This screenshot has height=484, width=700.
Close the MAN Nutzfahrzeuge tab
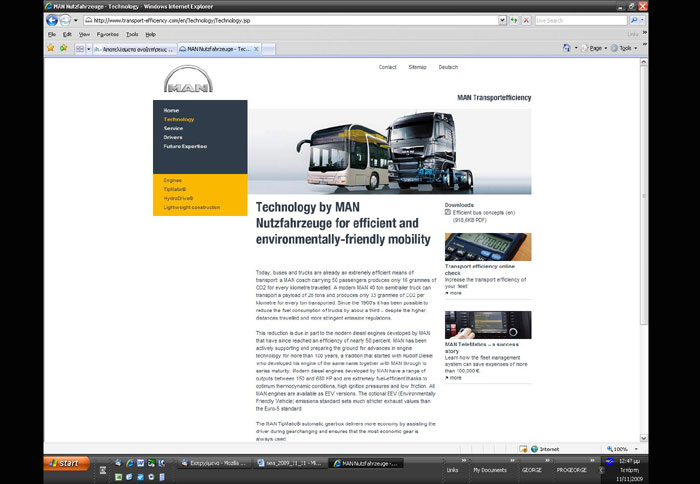[x=256, y=49]
